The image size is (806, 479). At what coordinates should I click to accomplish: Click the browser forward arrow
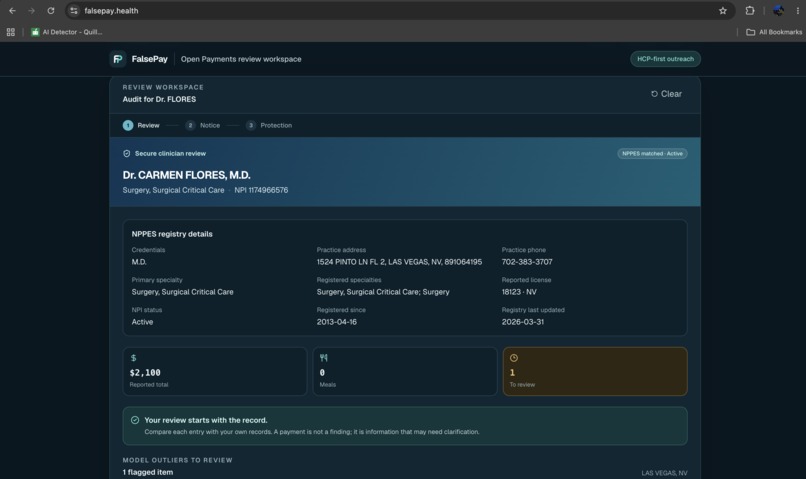coord(31,11)
